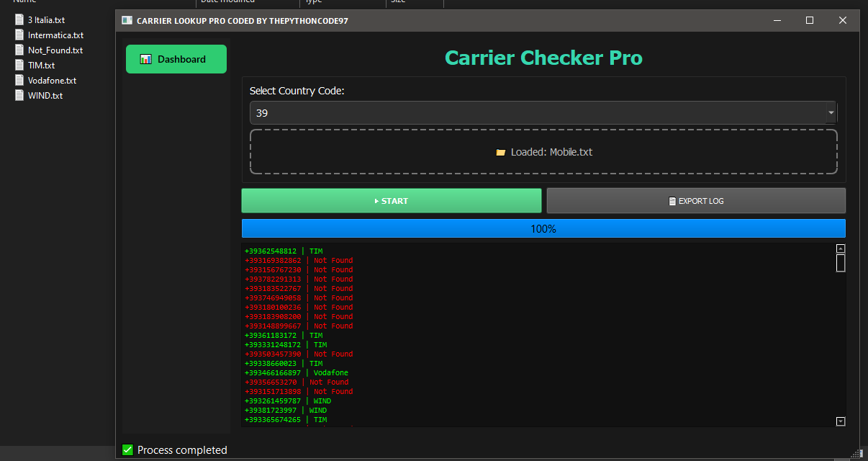Open the 3 Italia.txt file icon
Viewport: 868px width, 461px height.
tap(20, 20)
